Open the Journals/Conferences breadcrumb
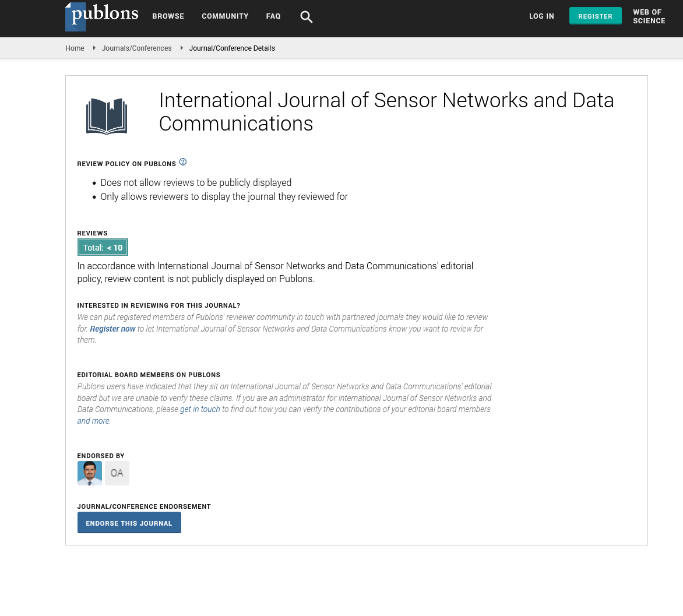 (136, 48)
